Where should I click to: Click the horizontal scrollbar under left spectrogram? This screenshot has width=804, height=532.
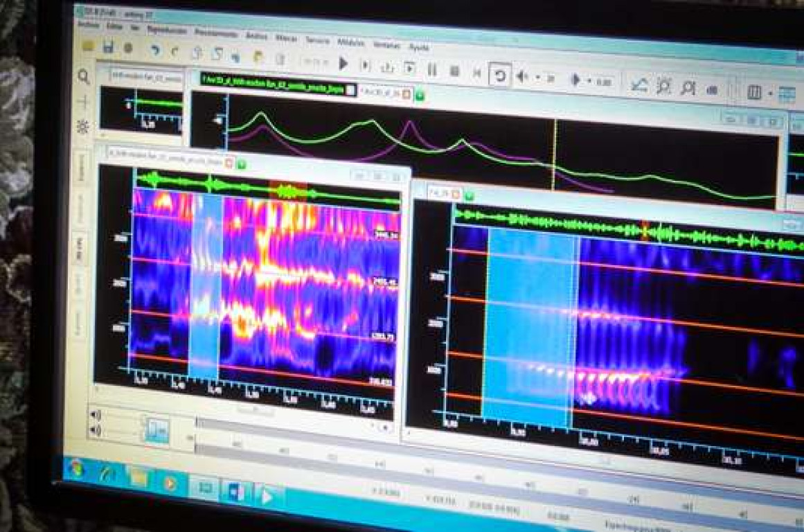(x=255, y=410)
